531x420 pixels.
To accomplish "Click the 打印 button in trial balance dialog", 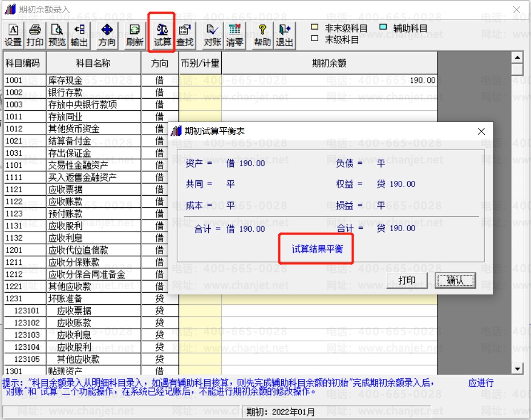I will click(407, 280).
